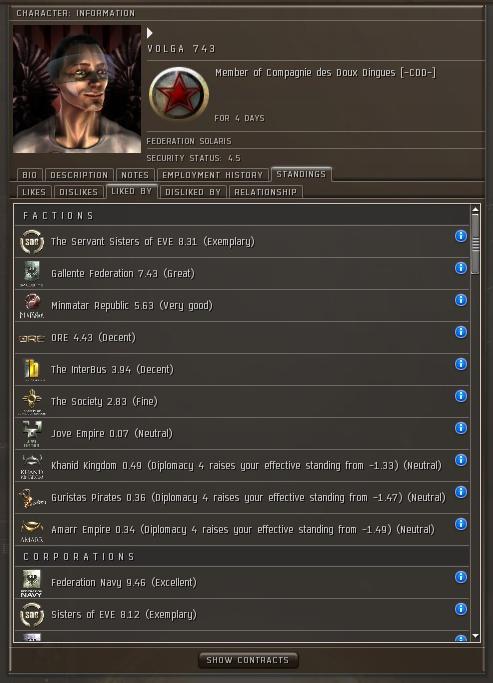
Task: Click the scroll down arrow in standings list
Action: 475,636
